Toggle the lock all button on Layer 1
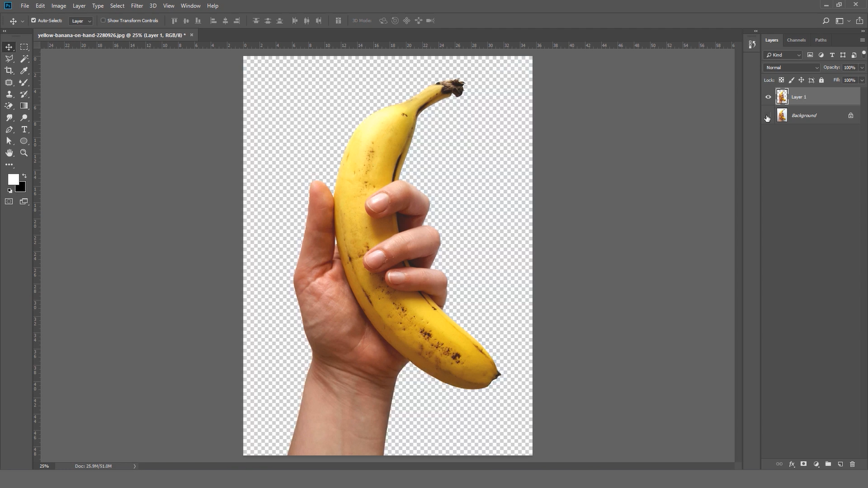The width and height of the screenshot is (868, 488). pos(822,80)
